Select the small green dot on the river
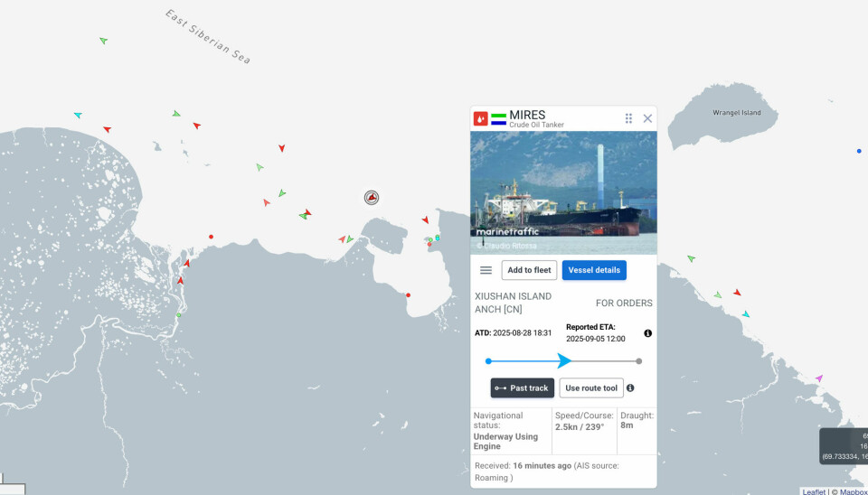 (x=179, y=315)
